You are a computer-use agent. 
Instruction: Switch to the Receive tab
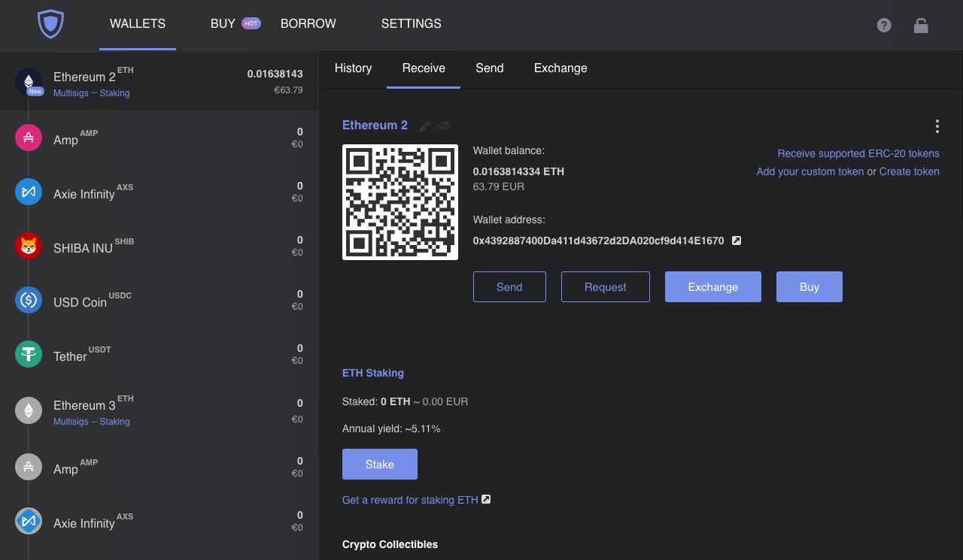coord(424,68)
